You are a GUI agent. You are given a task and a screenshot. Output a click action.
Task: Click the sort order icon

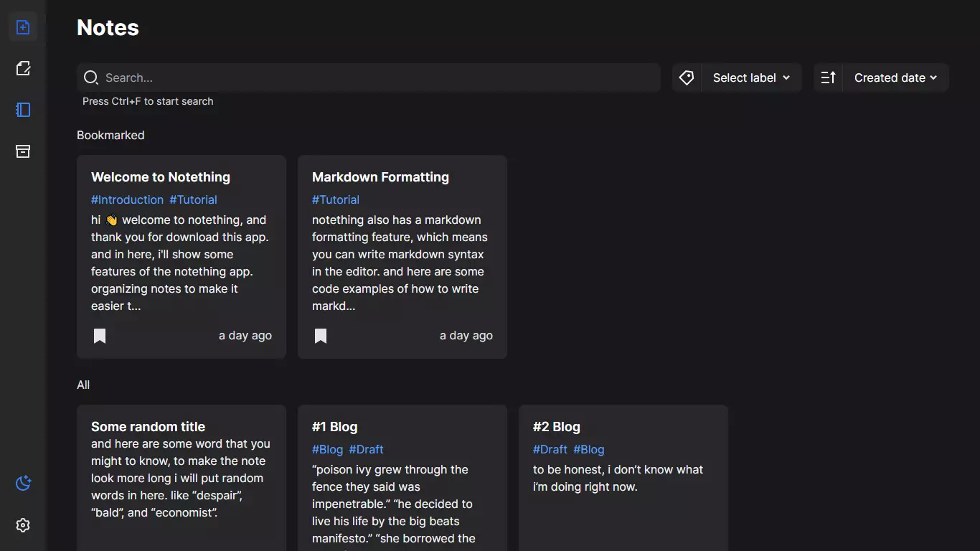tap(828, 77)
